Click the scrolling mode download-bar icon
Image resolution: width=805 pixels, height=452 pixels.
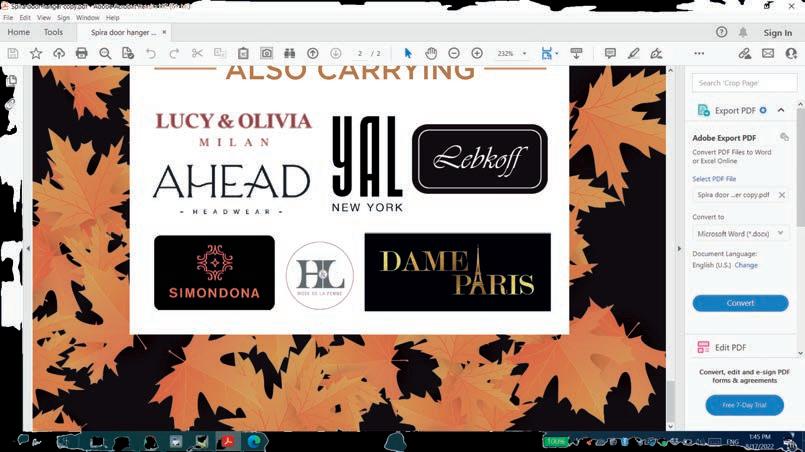[577, 53]
